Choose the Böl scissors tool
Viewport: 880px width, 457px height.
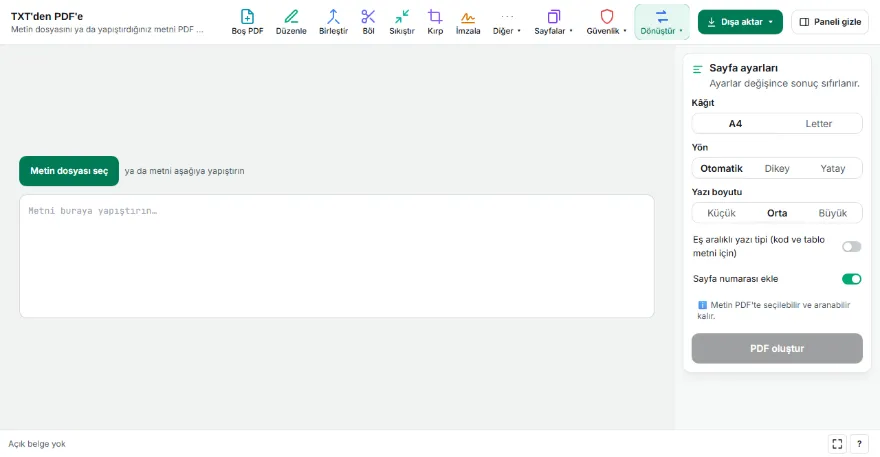368,22
